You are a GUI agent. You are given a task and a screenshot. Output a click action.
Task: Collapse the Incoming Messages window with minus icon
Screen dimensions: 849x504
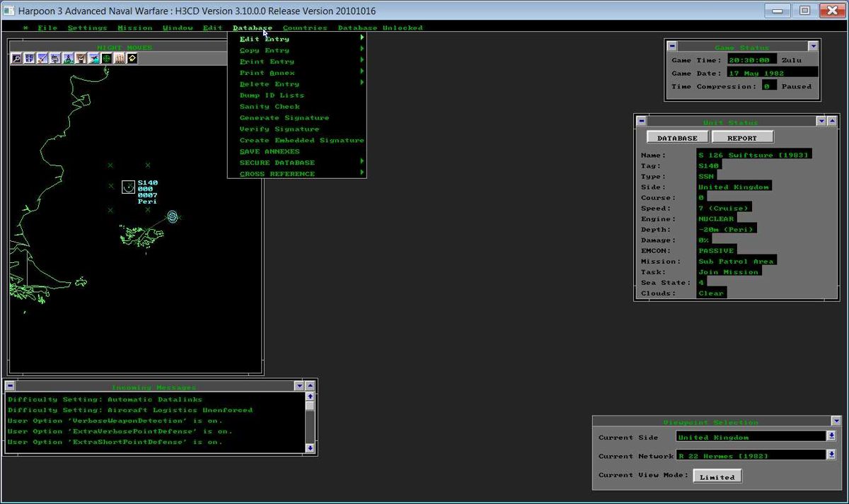coord(10,386)
